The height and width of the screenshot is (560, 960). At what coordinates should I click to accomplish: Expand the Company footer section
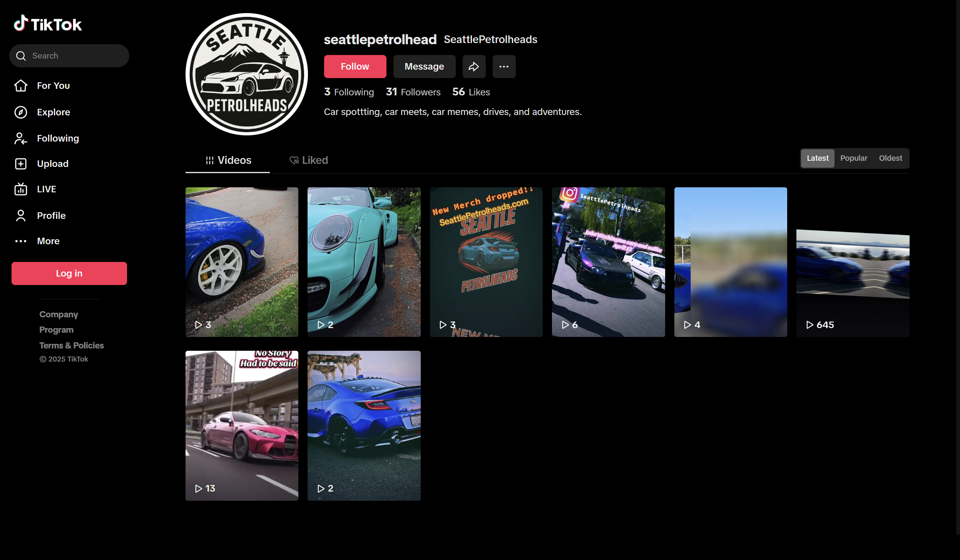coord(59,315)
